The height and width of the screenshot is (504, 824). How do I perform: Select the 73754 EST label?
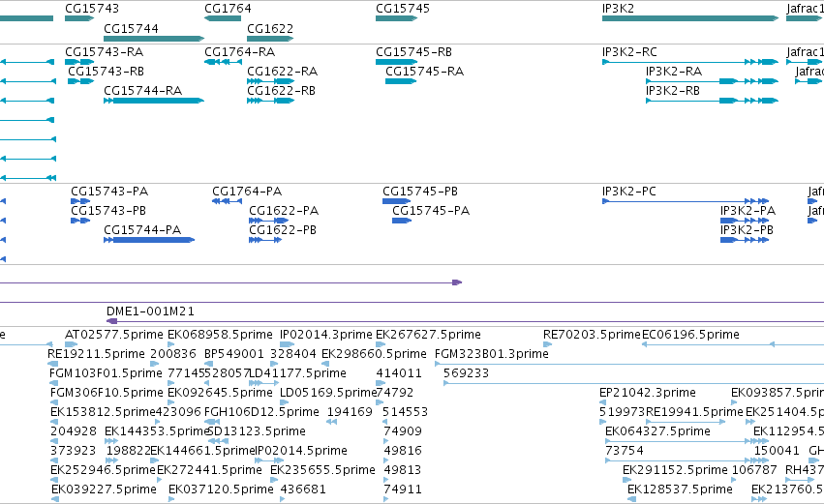[x=625, y=451]
